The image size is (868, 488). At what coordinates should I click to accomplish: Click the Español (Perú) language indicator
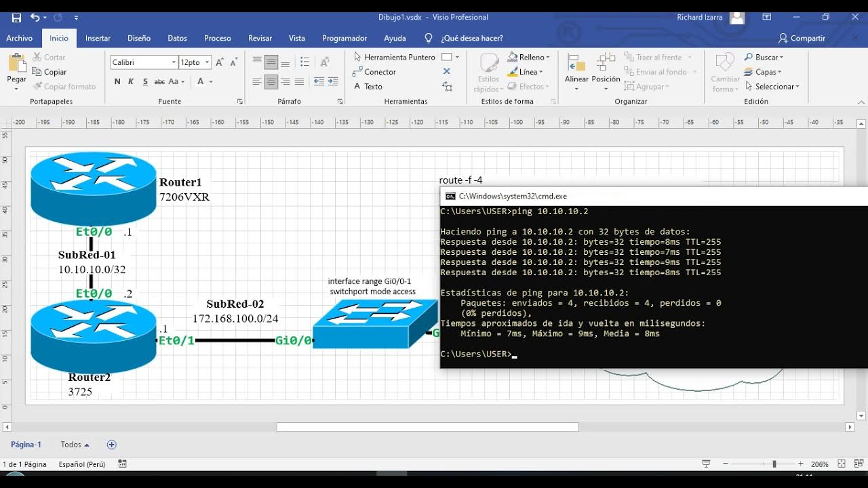(81, 464)
